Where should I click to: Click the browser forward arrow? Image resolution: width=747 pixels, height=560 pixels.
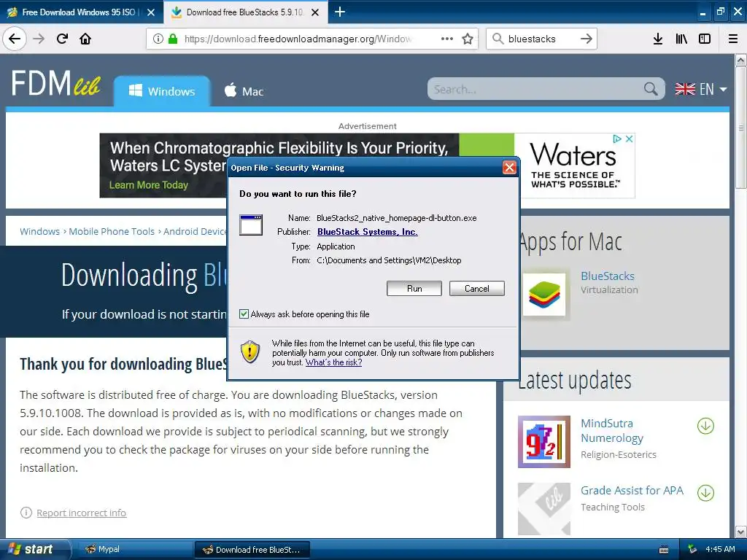click(39, 39)
